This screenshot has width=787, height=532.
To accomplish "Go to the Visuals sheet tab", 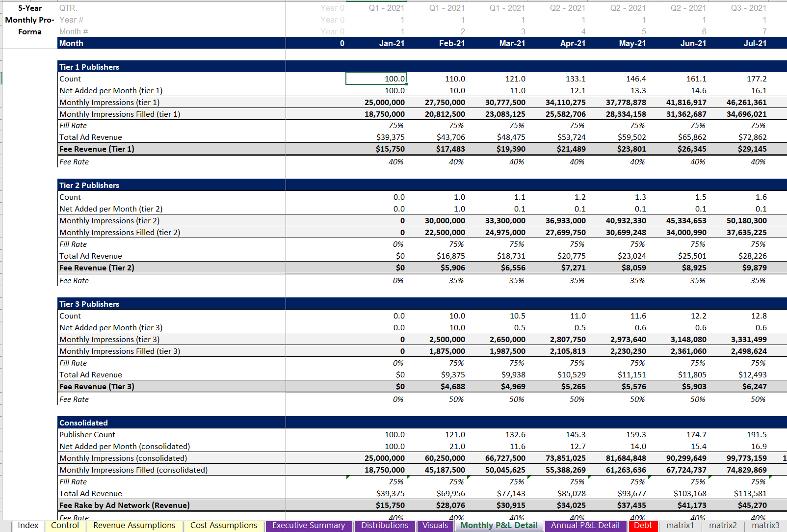I will pos(435,526).
